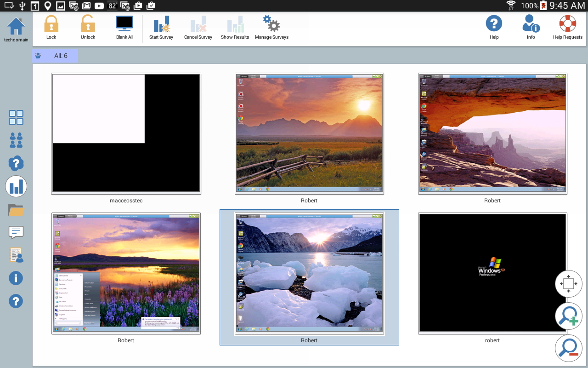Open Manage Surveys gears icon

[271, 24]
